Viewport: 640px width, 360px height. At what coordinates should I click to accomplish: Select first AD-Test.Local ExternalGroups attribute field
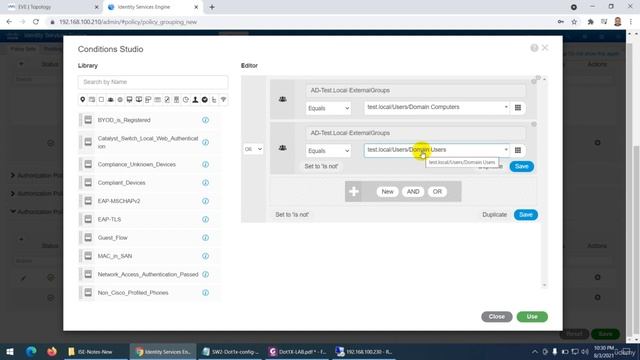tap(416, 90)
